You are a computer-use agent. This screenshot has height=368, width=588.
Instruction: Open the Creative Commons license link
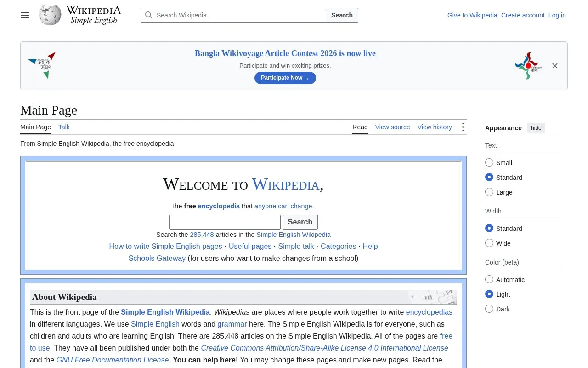324,348
